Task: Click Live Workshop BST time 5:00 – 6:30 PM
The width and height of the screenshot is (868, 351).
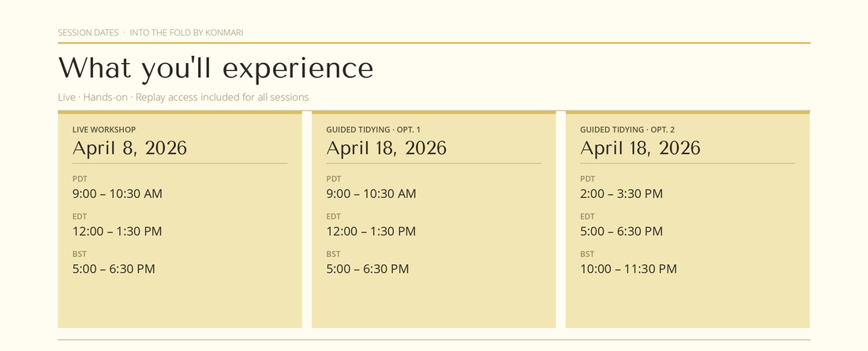Action: pos(114,269)
